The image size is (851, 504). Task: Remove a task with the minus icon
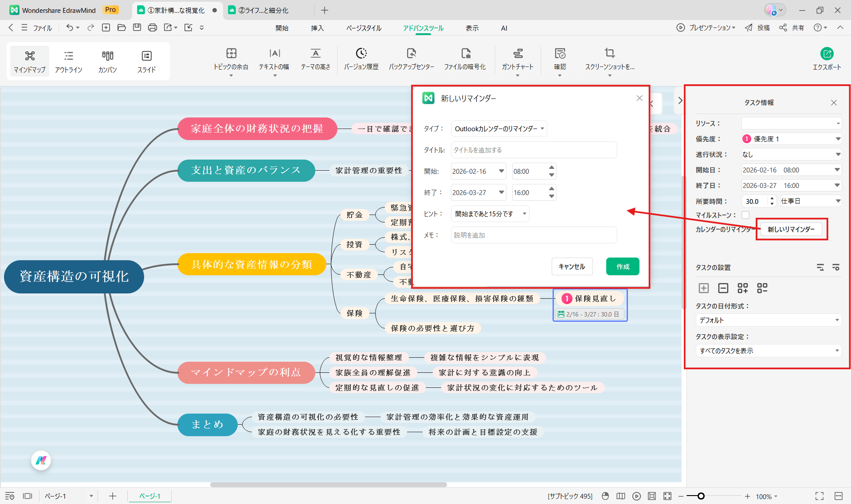[x=723, y=288]
